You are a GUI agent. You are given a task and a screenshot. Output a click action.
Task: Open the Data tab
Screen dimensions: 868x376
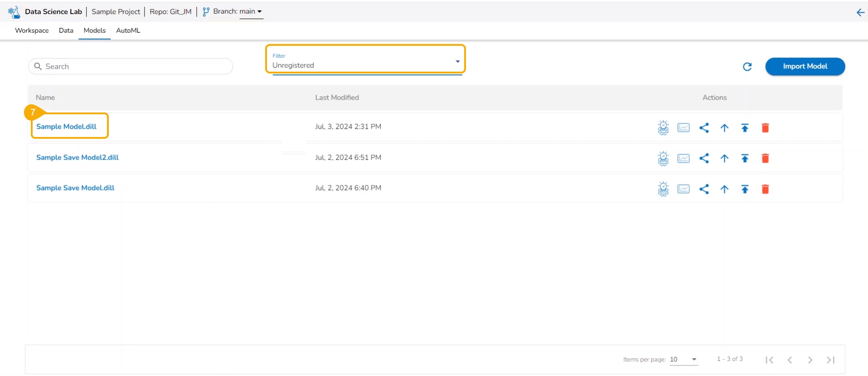coord(66,30)
